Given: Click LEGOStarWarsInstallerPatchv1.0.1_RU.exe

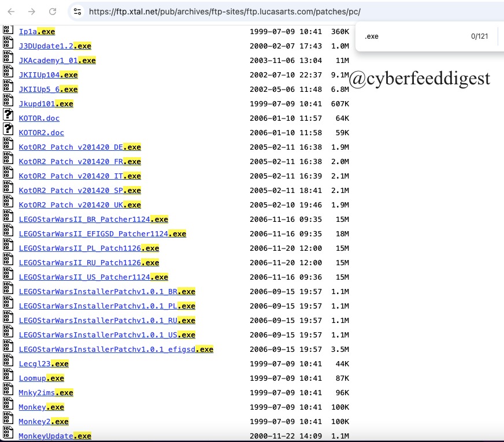Looking at the screenshot, I should (x=107, y=321).
